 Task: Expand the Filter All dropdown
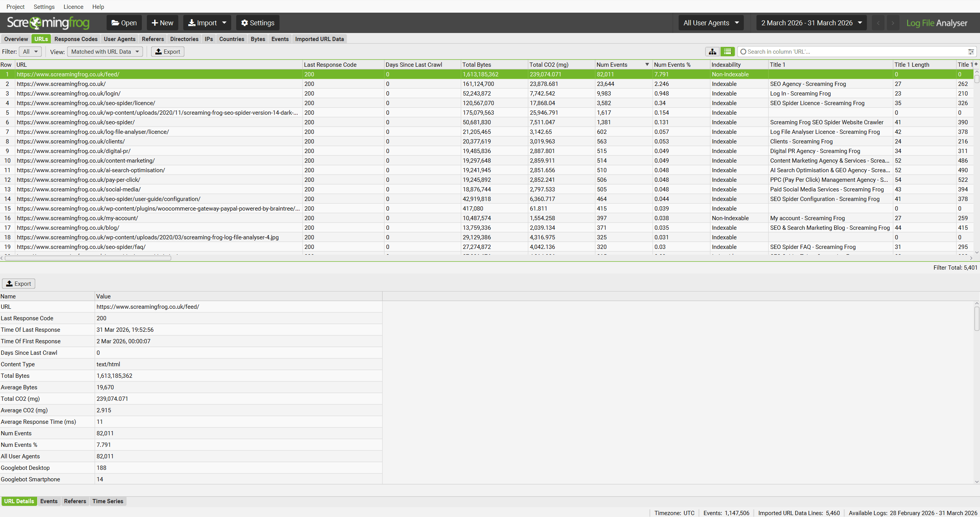pyautogui.click(x=31, y=52)
